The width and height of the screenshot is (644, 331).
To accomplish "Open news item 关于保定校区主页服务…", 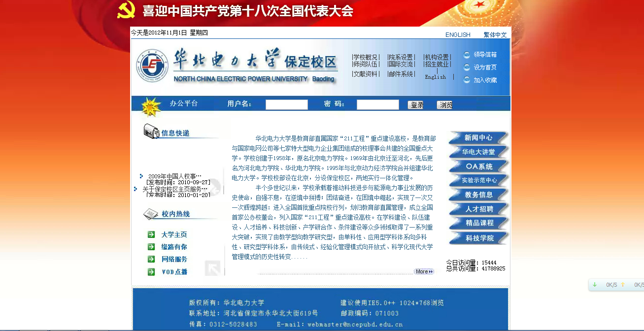I will [x=175, y=189].
